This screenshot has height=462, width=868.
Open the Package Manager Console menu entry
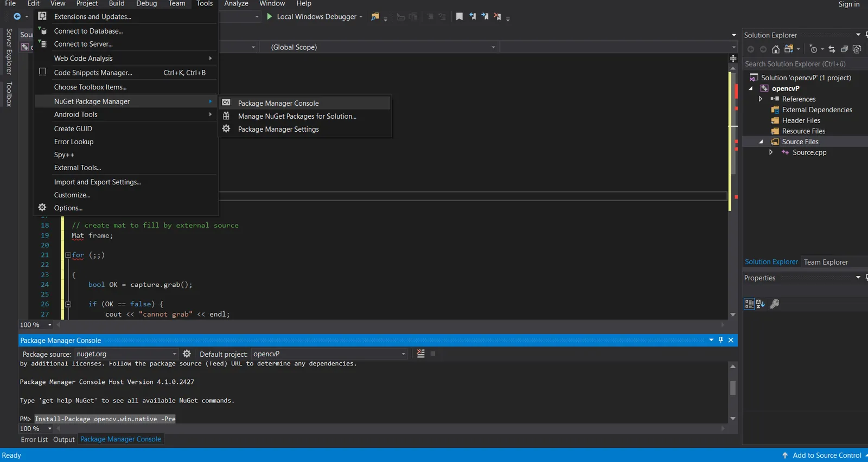click(305, 103)
